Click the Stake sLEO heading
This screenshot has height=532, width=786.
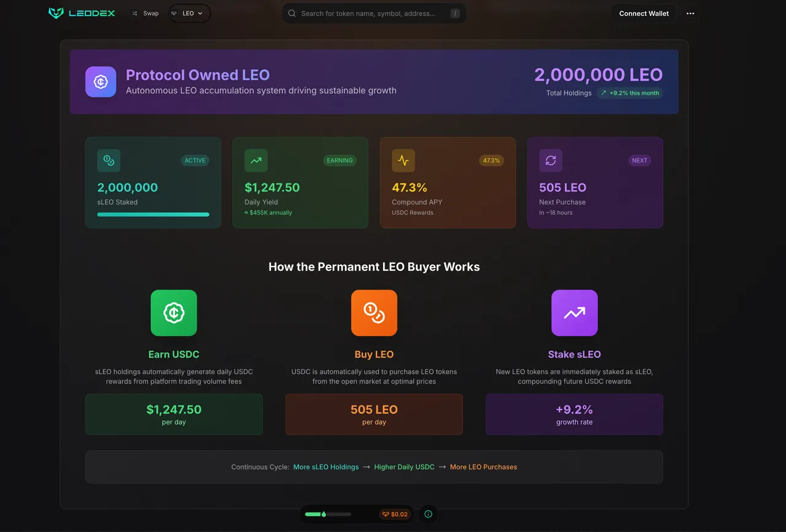574,354
